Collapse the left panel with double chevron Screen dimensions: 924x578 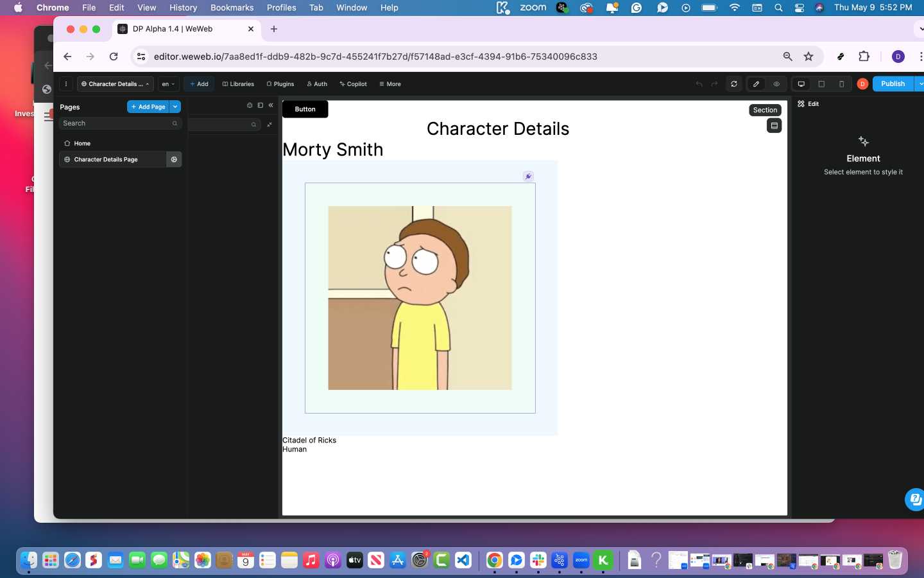271,105
